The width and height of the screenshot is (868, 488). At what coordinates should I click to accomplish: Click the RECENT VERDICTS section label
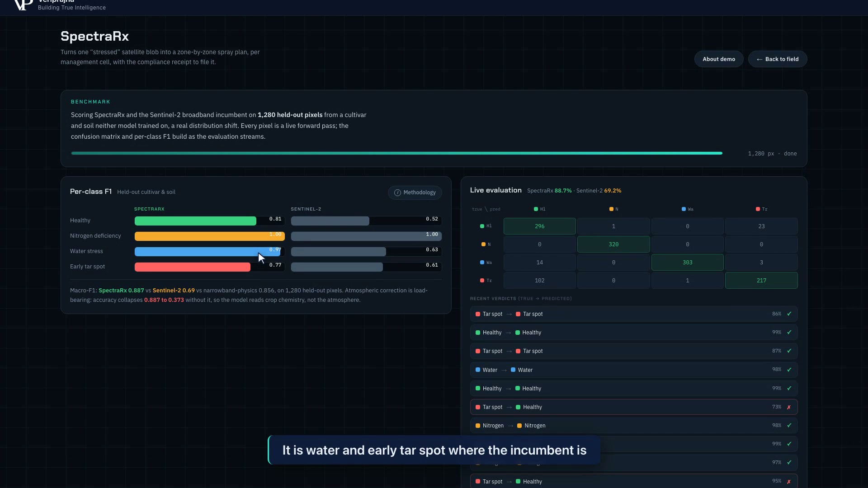pyautogui.click(x=521, y=299)
